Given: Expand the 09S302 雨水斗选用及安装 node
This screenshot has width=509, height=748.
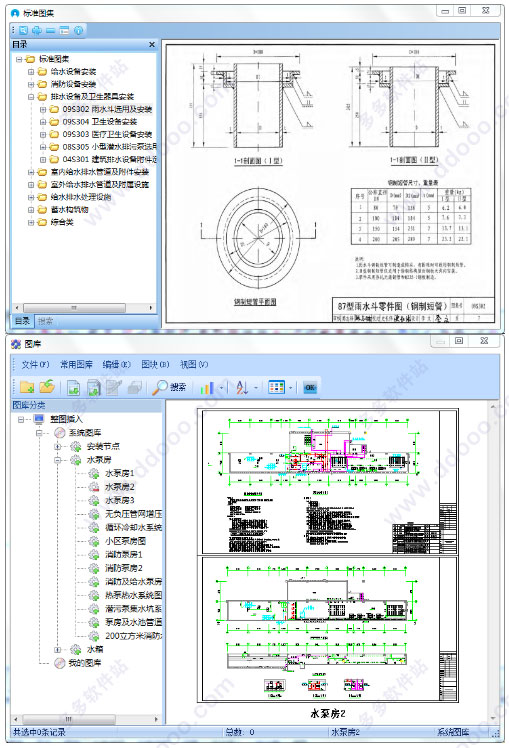Looking at the screenshot, I should 43,109.
